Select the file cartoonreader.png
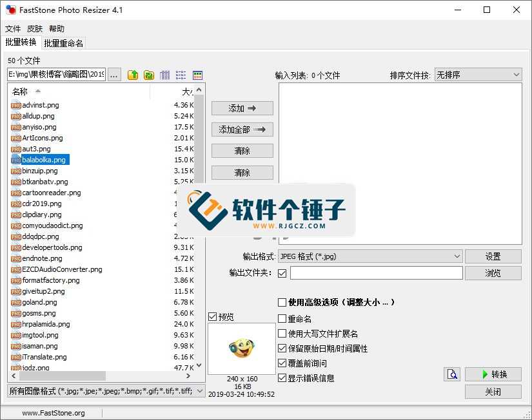 [x=52, y=193]
